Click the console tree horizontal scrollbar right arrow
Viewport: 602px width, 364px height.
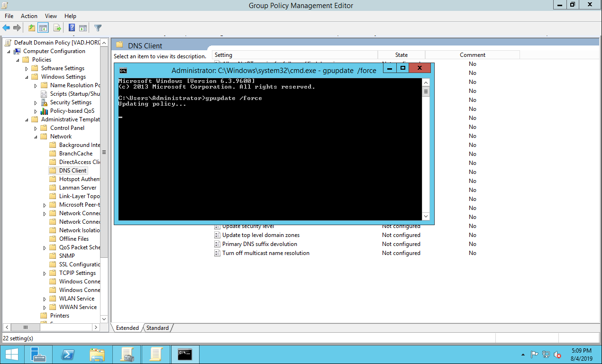[96, 327]
